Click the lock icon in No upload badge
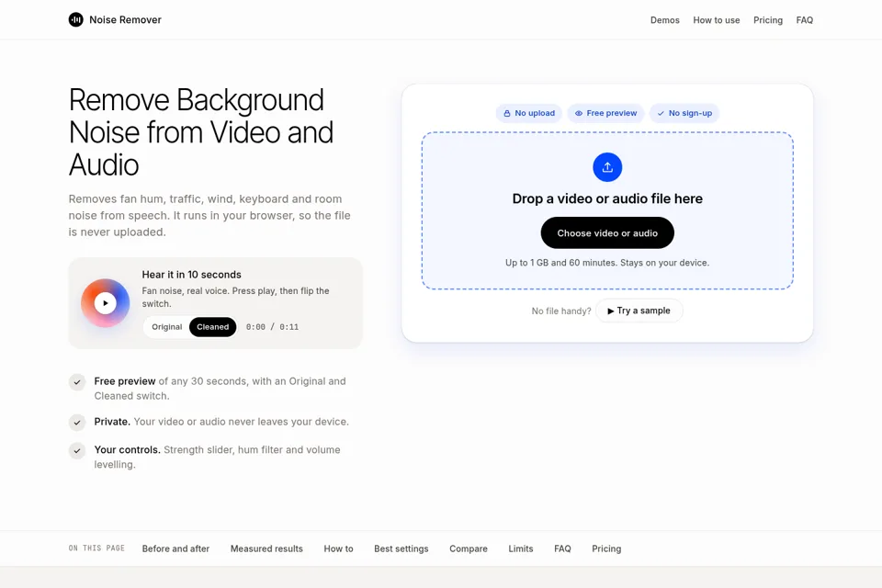This screenshot has width=882, height=588. coord(507,113)
